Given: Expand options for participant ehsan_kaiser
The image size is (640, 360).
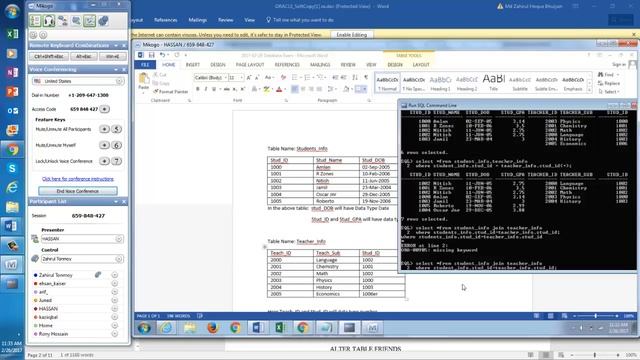Looking at the screenshot, I should (115, 283).
